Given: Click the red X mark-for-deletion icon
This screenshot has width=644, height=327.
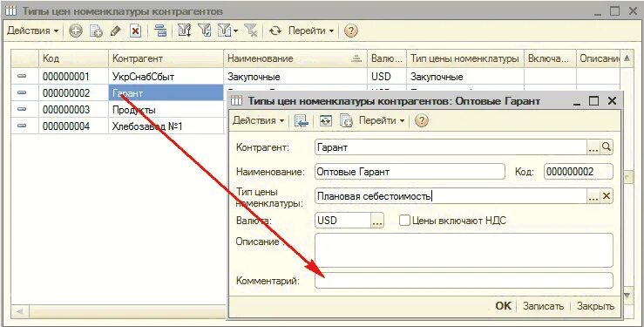Looking at the screenshot, I should click(136, 31).
